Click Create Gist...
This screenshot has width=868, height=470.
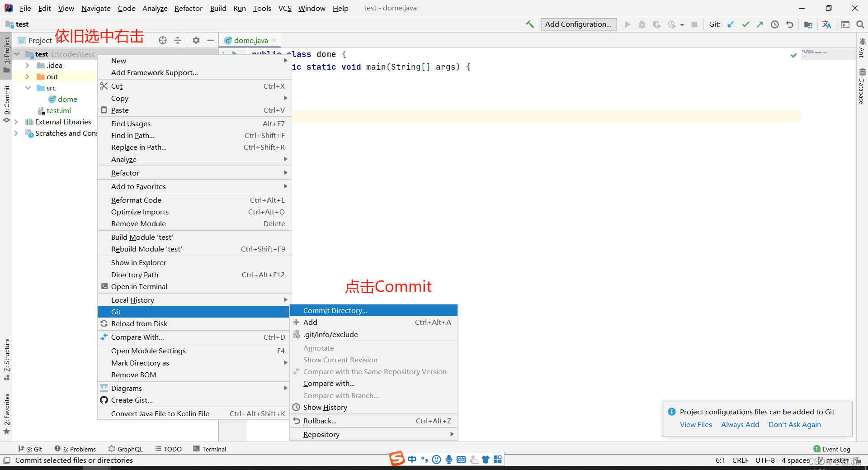(x=194, y=400)
